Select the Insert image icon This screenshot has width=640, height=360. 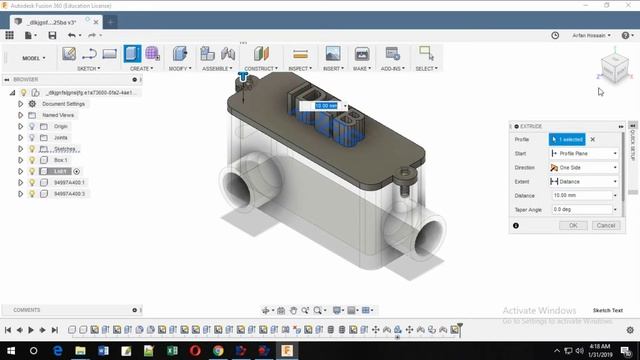333,53
